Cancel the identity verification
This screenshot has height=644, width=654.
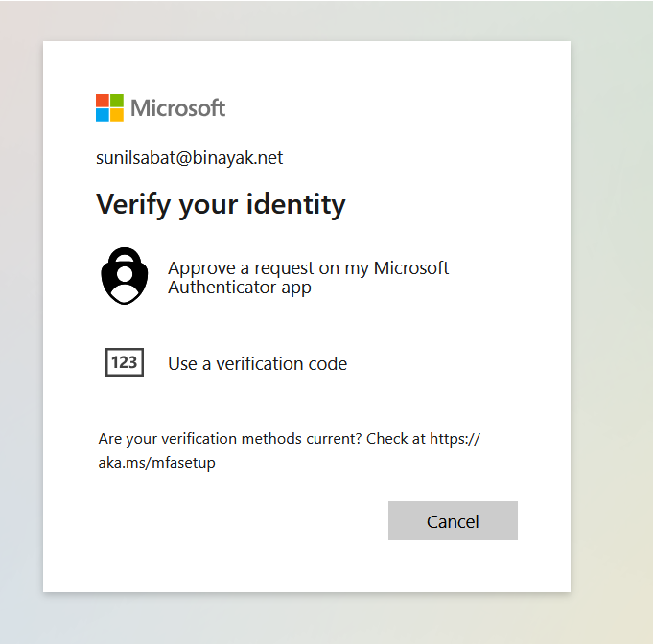click(x=453, y=520)
